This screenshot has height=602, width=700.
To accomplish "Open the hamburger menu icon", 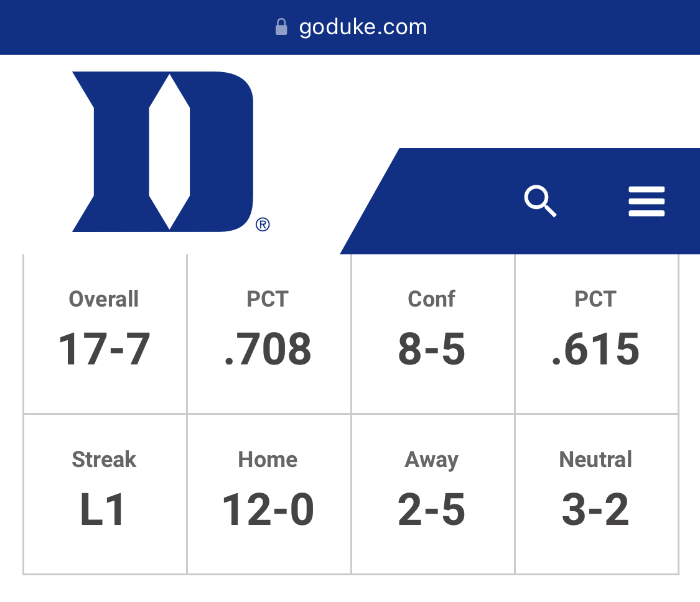I will pyautogui.click(x=646, y=201).
